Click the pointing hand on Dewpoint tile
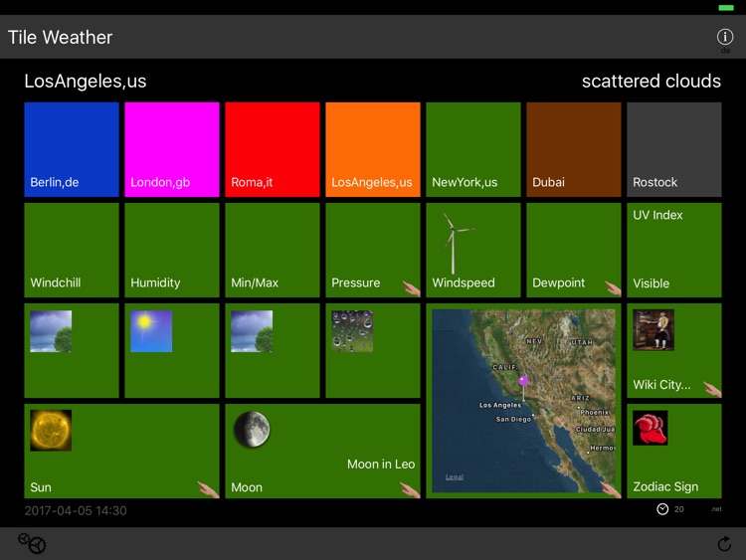Viewport: 746px width, 560px height. [x=613, y=288]
